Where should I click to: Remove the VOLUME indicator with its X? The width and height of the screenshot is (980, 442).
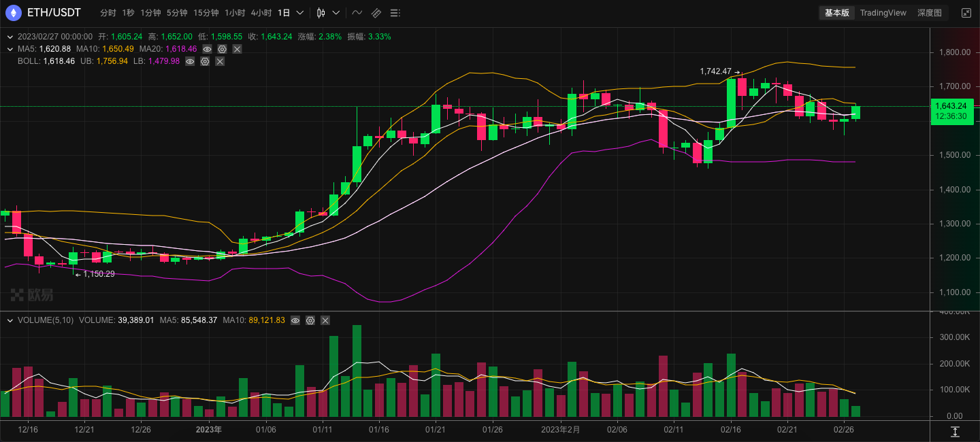tap(325, 320)
